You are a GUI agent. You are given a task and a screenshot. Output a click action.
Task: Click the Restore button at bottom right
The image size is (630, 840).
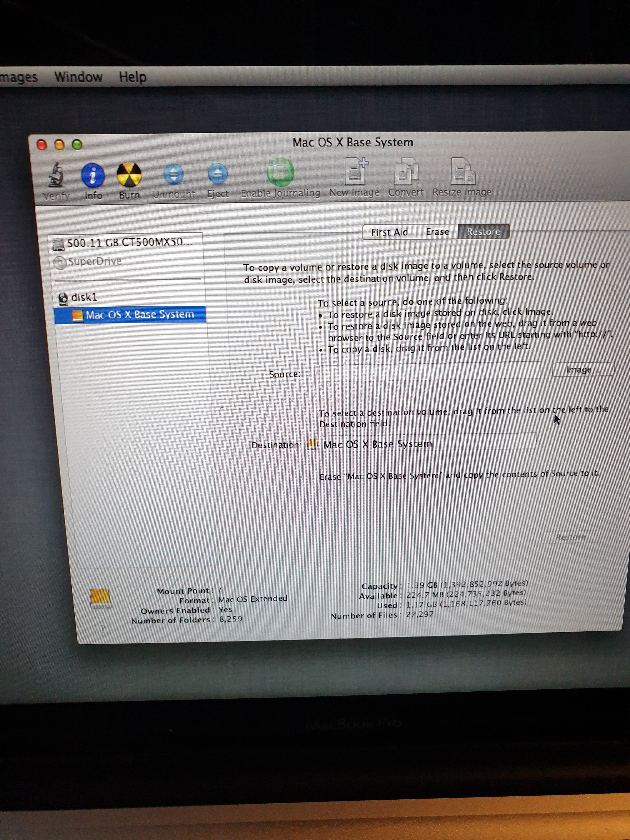(x=570, y=537)
